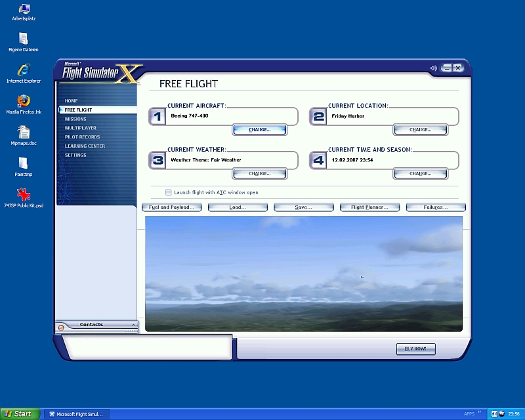Select the Internet Explorer desktop icon
The height and width of the screenshot is (420, 525).
[24, 73]
